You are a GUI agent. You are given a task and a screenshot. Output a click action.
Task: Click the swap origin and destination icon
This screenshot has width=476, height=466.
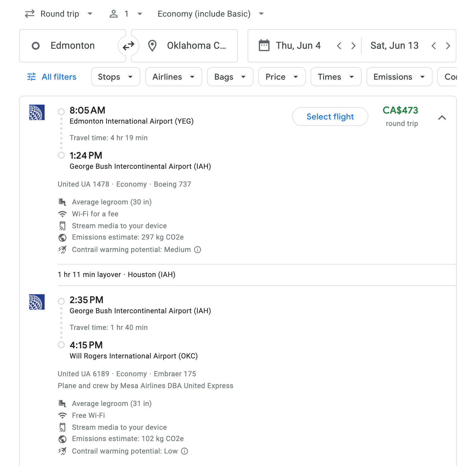129,46
